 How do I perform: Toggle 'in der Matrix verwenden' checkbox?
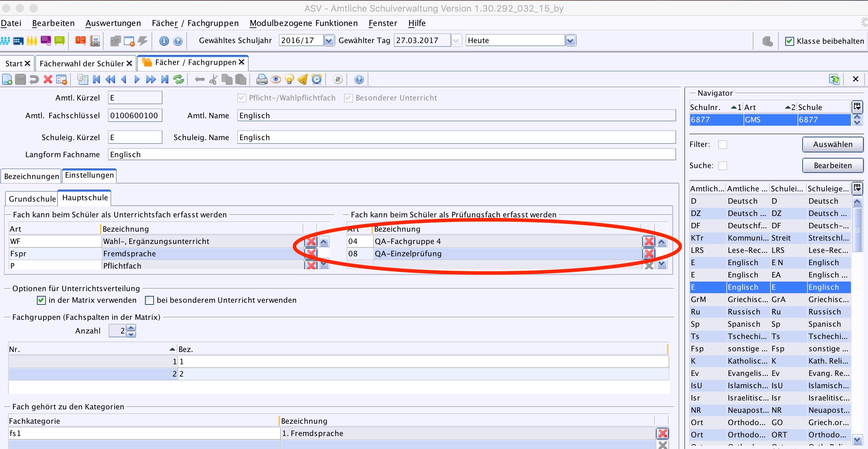point(41,300)
